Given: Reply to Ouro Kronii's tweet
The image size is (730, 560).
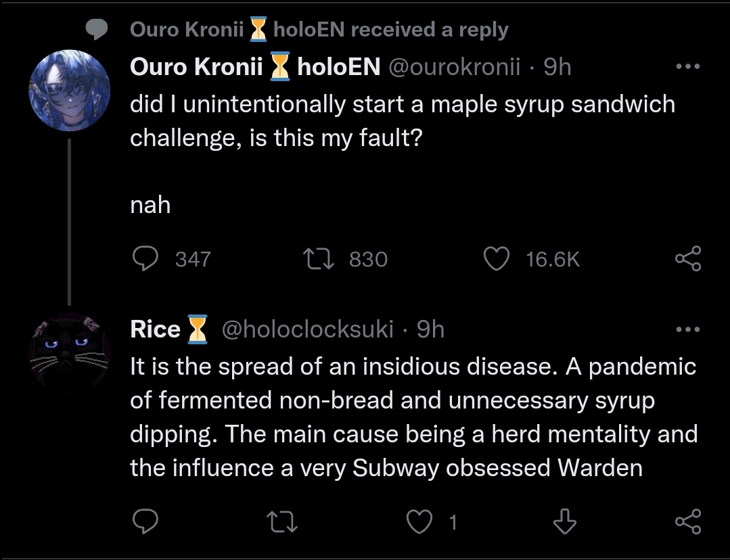Looking at the screenshot, I should (143, 259).
